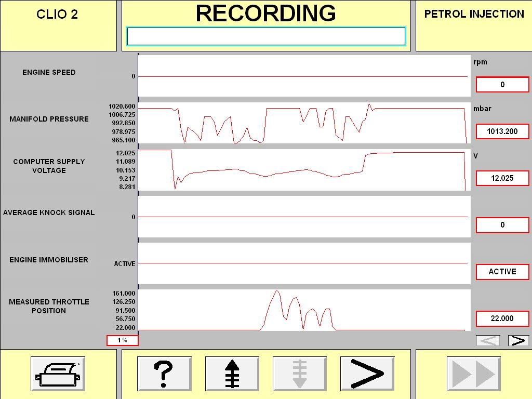Click the computer supply voltage graph
The image size is (532, 399).
[x=304, y=170]
